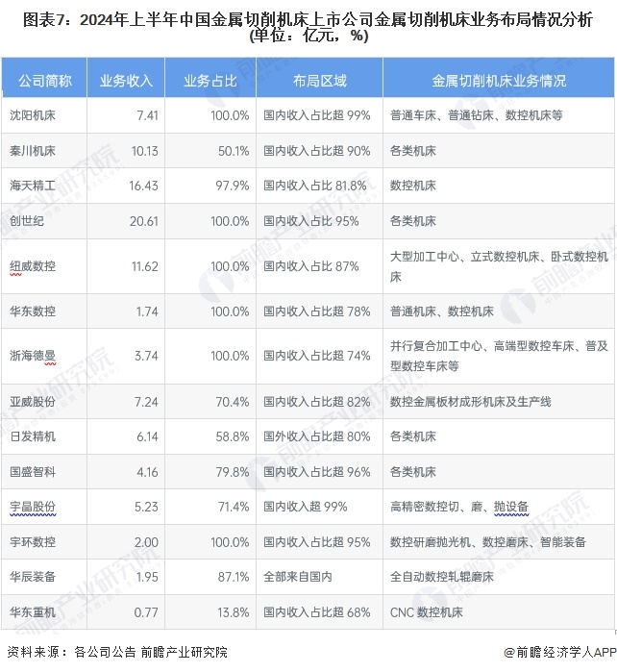
Task: Click revenue value 20.61
Action: [x=144, y=221]
